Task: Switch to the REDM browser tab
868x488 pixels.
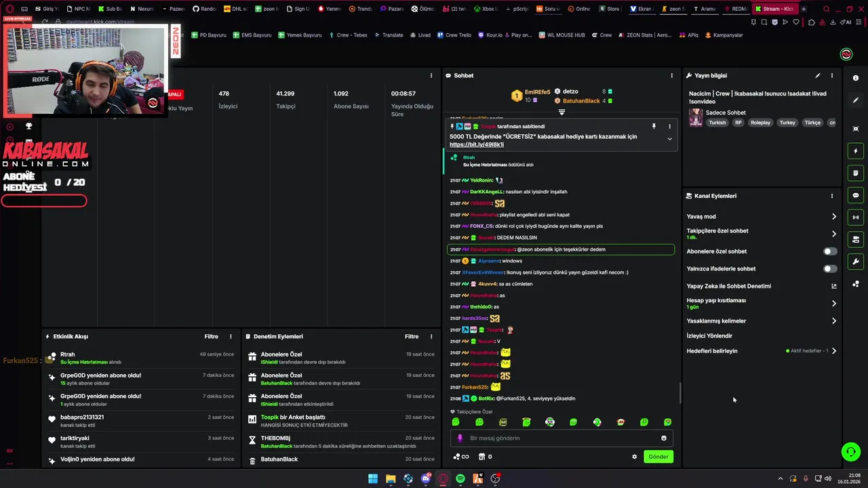Action: (x=735, y=9)
